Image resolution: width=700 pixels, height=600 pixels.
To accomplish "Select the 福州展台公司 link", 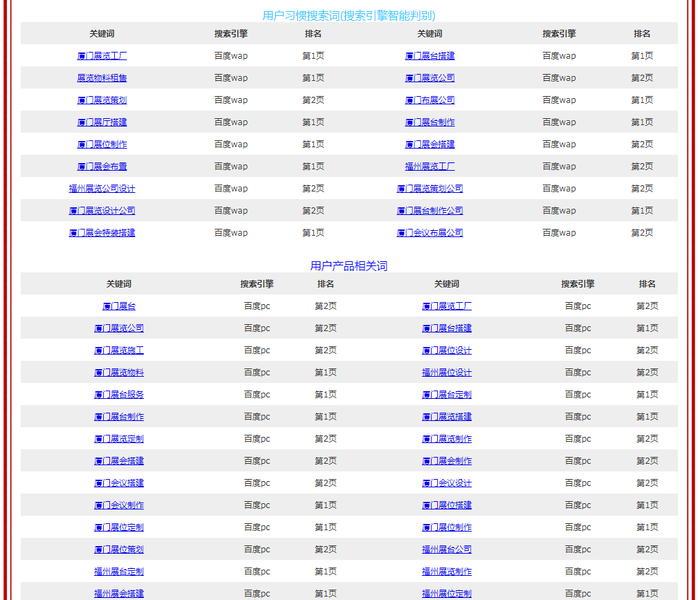I will pos(447,550).
